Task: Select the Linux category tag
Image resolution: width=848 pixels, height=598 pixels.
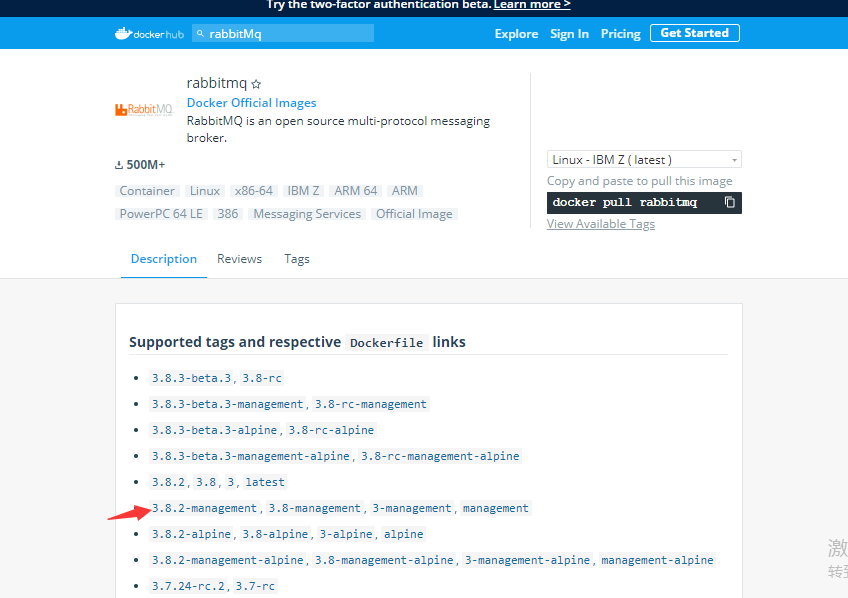Action: click(204, 191)
